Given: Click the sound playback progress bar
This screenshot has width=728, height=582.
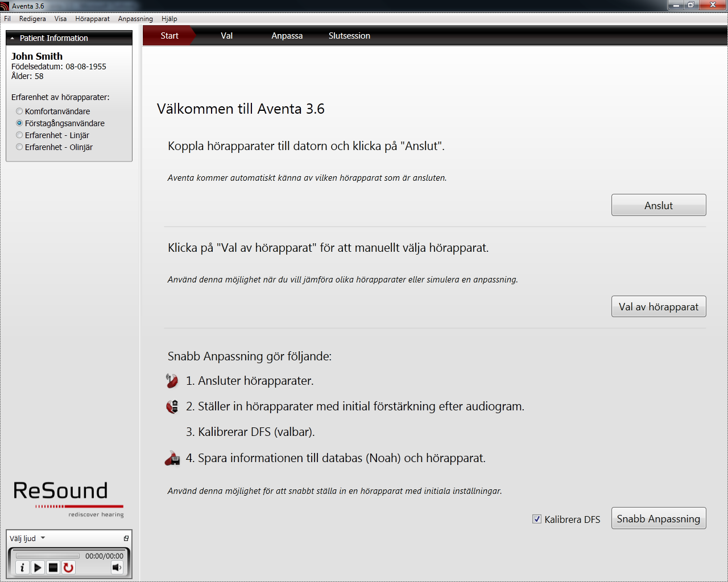Looking at the screenshot, I should pos(48,556).
